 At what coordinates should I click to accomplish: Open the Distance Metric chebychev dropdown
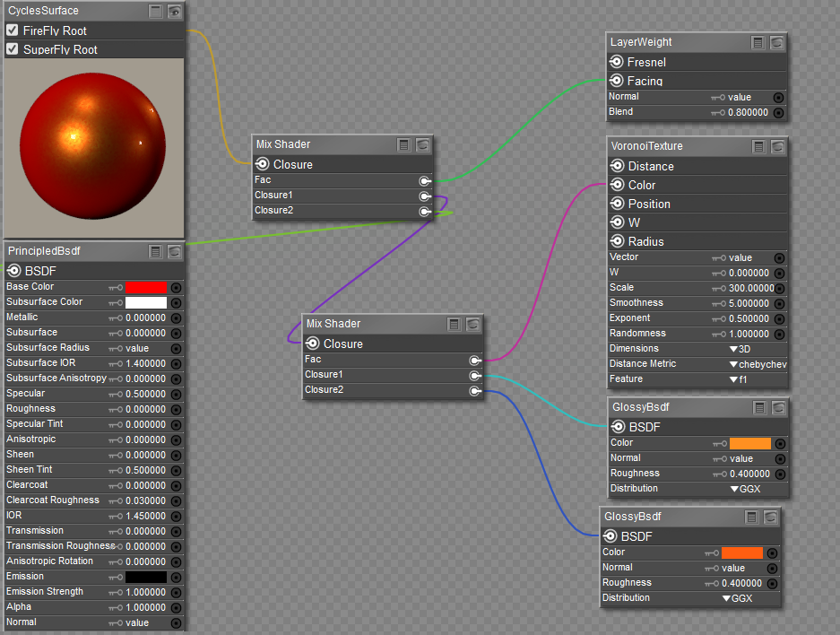(758, 364)
